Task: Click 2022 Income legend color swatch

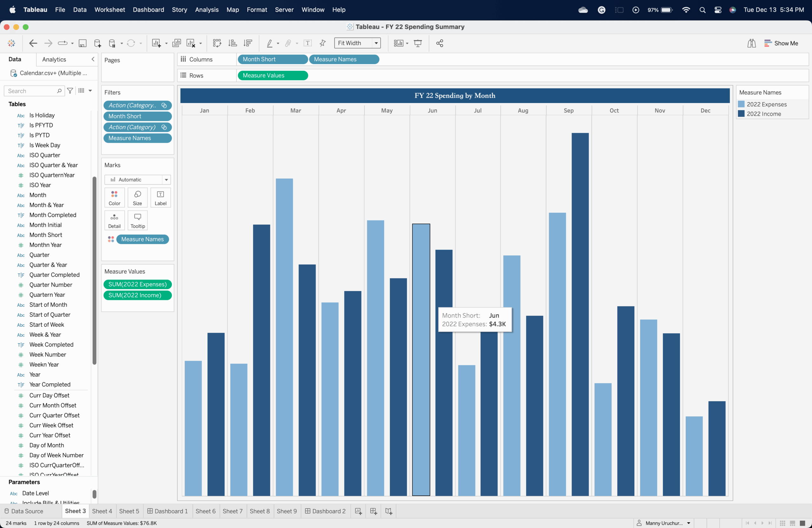Action: pos(741,114)
